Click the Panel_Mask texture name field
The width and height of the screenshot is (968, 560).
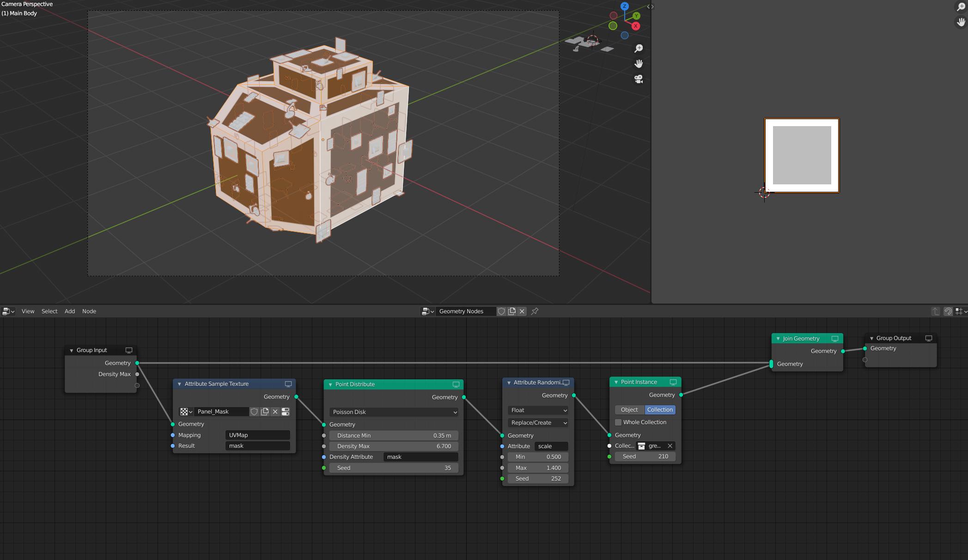pos(221,412)
